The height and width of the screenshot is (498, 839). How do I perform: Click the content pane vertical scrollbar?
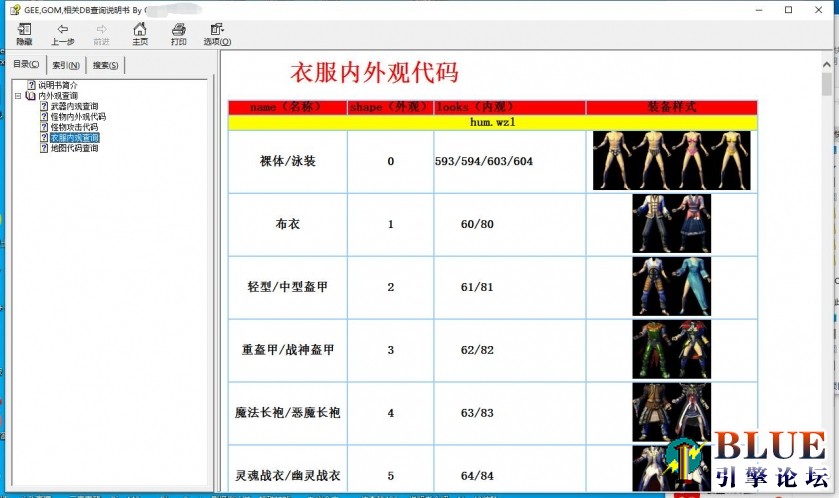click(x=827, y=250)
